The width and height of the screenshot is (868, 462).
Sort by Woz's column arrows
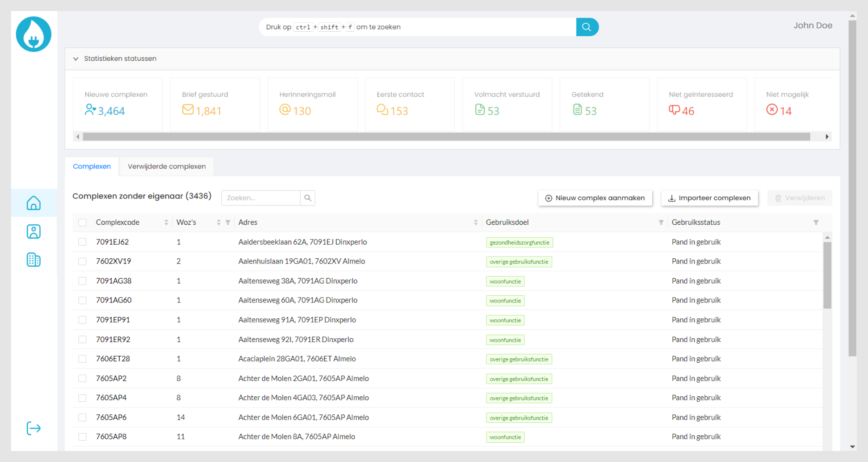click(x=219, y=223)
